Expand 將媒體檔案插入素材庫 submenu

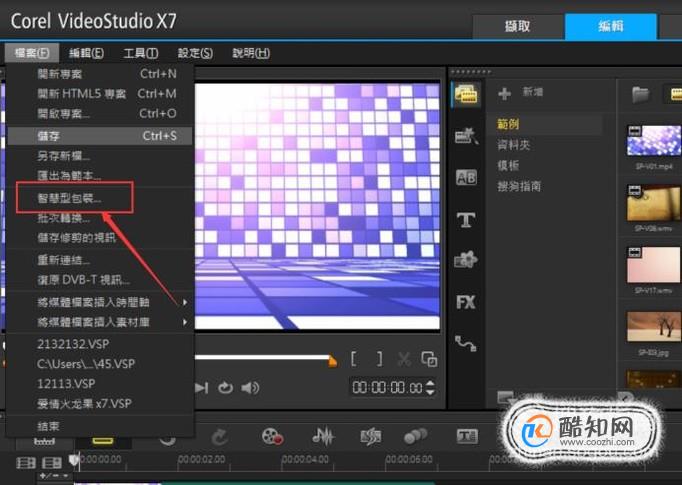tap(100, 322)
